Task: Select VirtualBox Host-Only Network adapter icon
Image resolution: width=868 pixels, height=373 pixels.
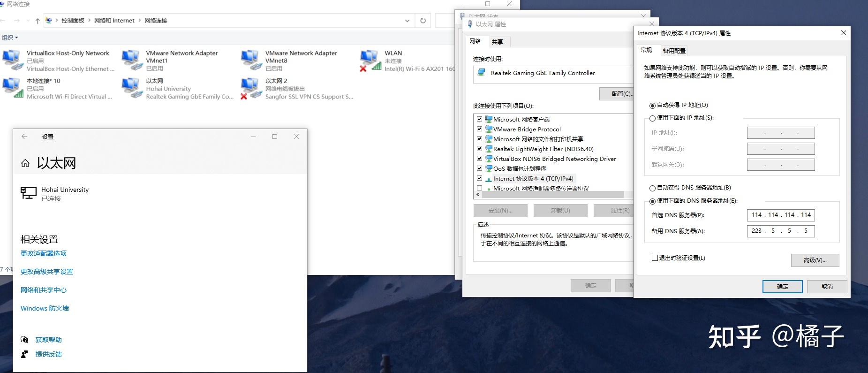Action: pos(12,60)
